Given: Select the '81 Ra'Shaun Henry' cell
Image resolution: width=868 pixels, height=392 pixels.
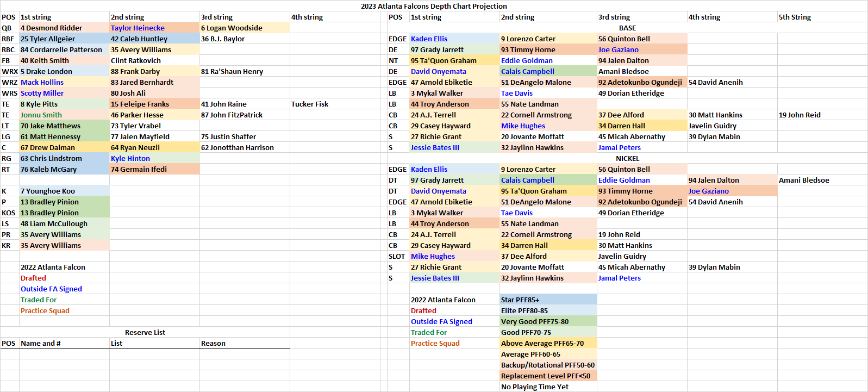Looking at the screenshot, I should (245, 71).
